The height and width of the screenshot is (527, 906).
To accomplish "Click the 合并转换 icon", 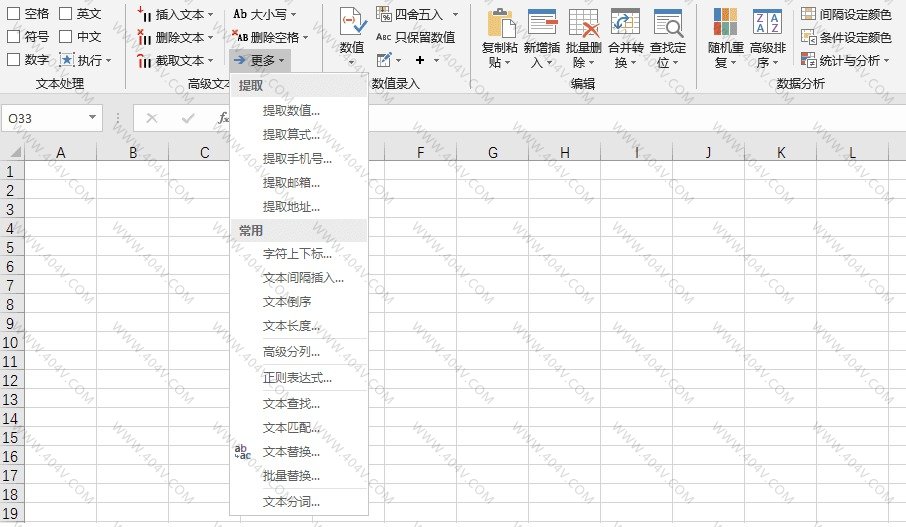I will pyautogui.click(x=625, y=24).
